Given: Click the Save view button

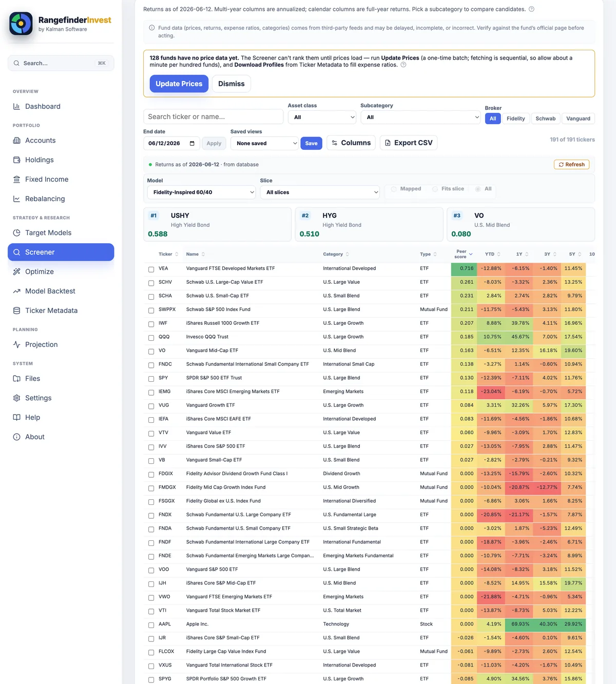Looking at the screenshot, I should pos(311,143).
